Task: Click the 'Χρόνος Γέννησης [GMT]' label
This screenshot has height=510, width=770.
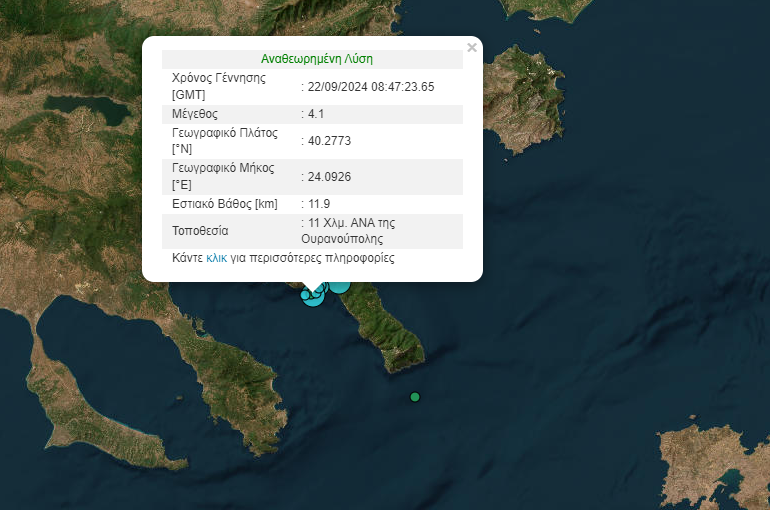Action: coord(219,86)
